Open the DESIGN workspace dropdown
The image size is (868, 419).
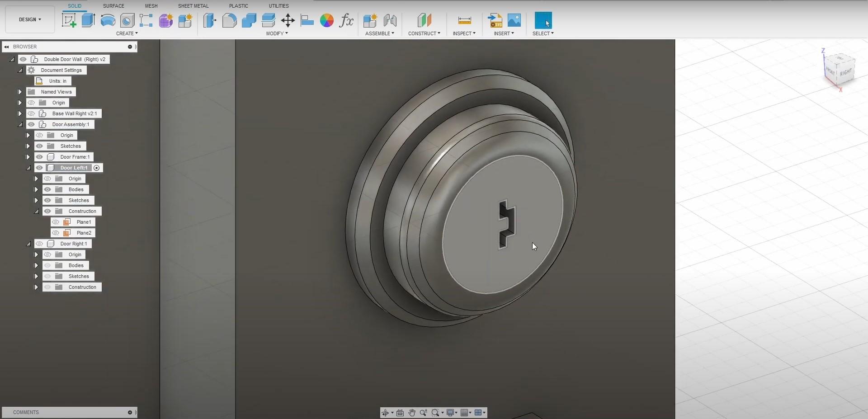click(x=30, y=19)
